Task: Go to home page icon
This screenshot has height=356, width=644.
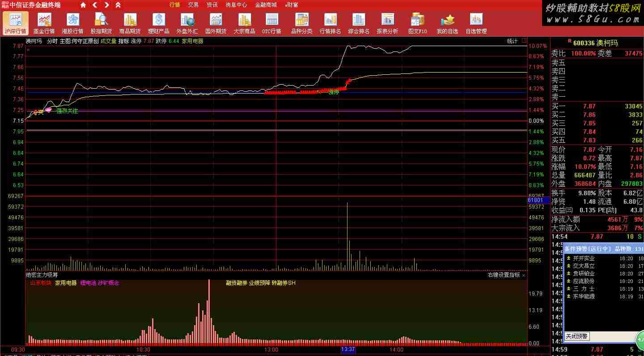Action: 83,5
